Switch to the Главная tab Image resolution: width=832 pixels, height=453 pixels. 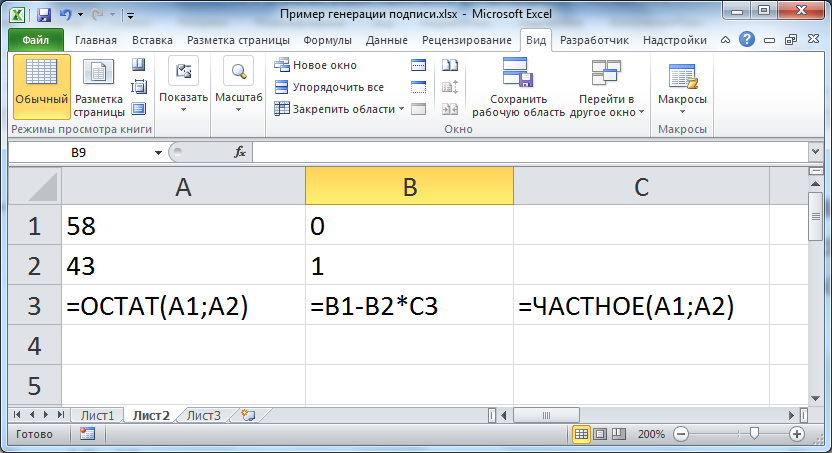pos(96,40)
